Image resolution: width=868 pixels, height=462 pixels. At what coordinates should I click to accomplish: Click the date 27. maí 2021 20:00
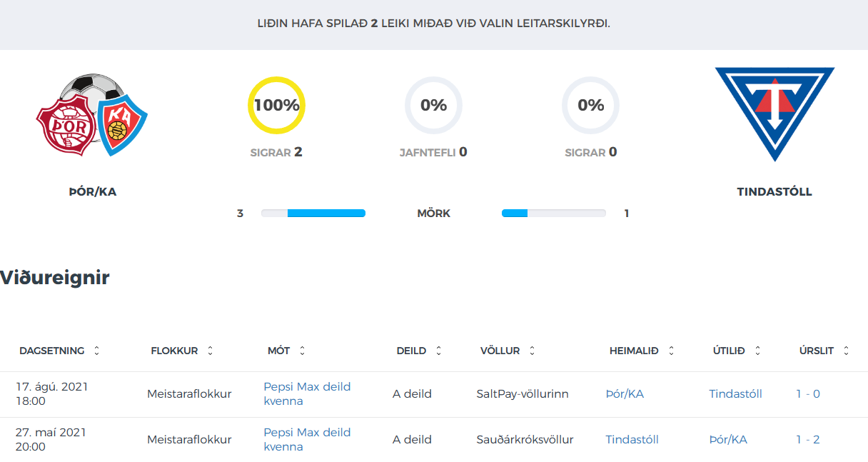52,439
